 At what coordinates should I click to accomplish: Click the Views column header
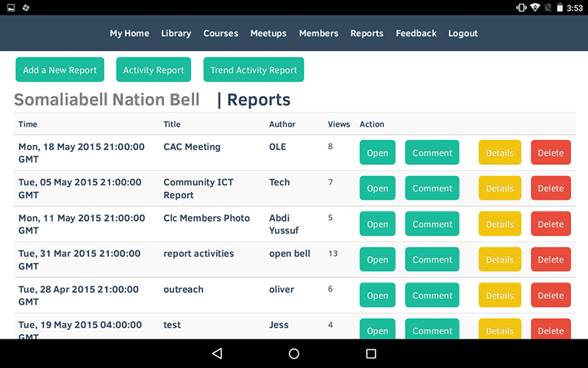(x=338, y=124)
